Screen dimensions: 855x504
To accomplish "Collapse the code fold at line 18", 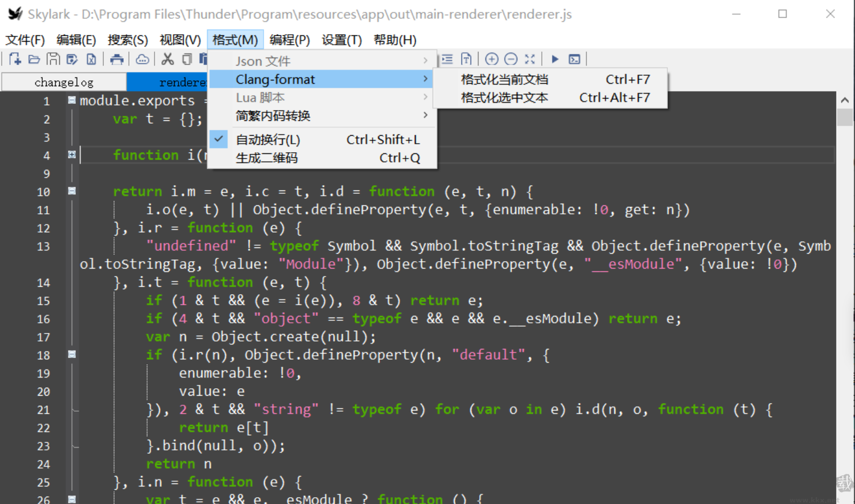I will click(x=72, y=354).
